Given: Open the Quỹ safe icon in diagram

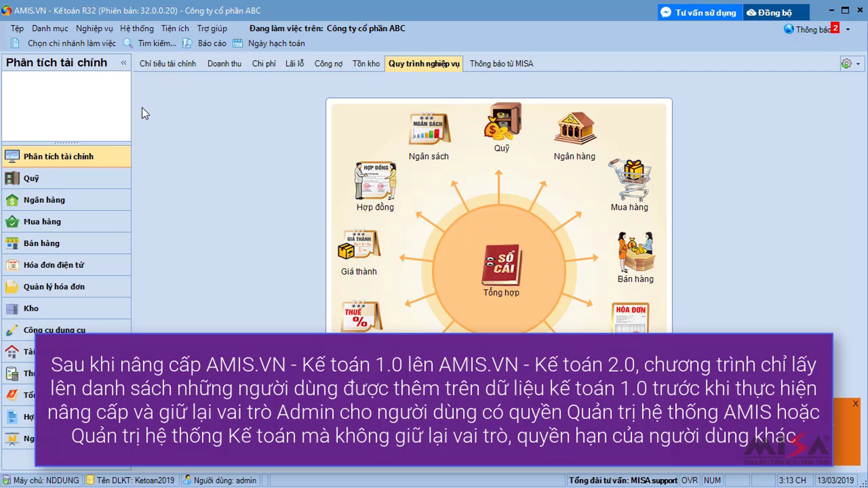Looking at the screenshot, I should click(x=502, y=122).
